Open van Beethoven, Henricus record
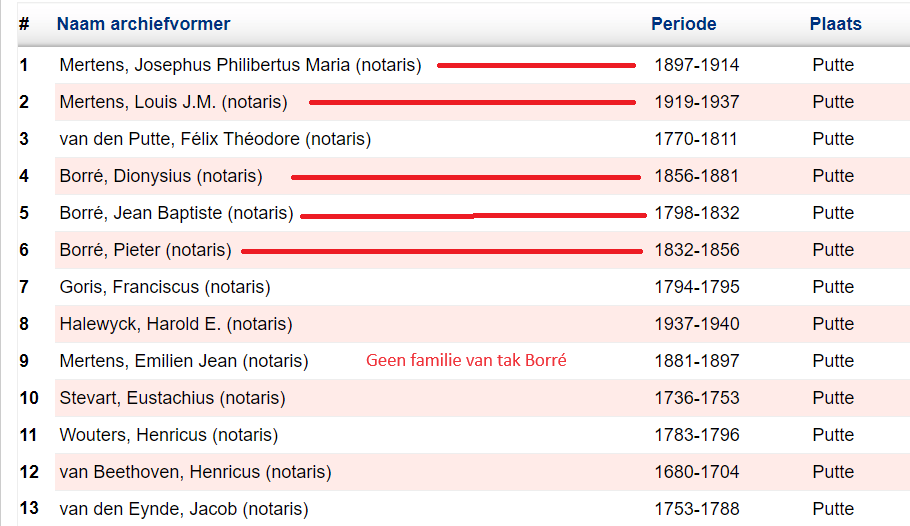The image size is (910, 526). click(195, 472)
